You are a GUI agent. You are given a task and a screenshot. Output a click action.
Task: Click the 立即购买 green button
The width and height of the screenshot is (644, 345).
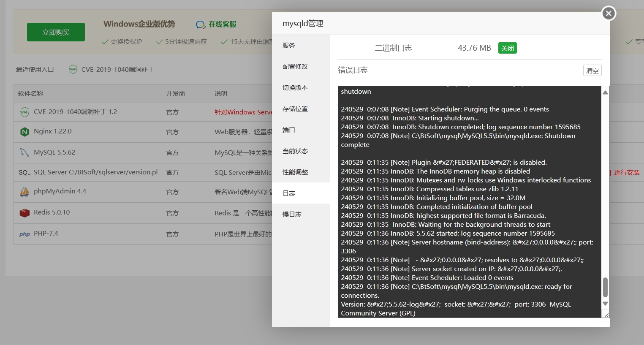click(56, 32)
